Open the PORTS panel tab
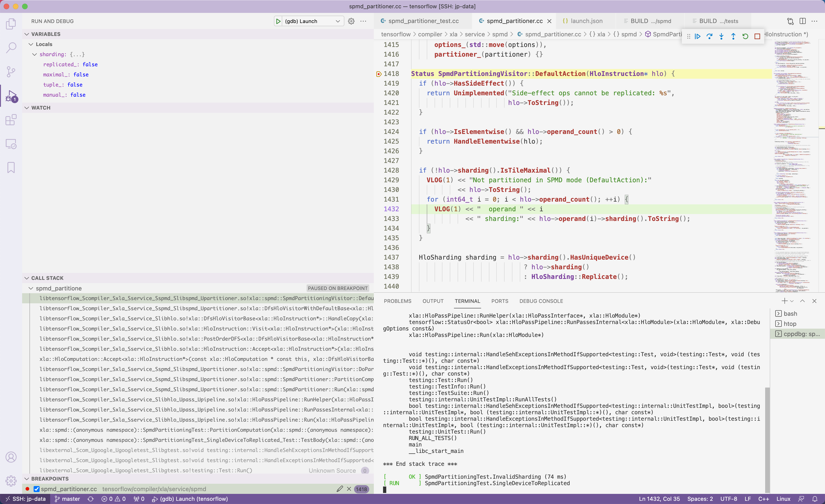This screenshot has height=504, width=825. pyautogui.click(x=500, y=301)
